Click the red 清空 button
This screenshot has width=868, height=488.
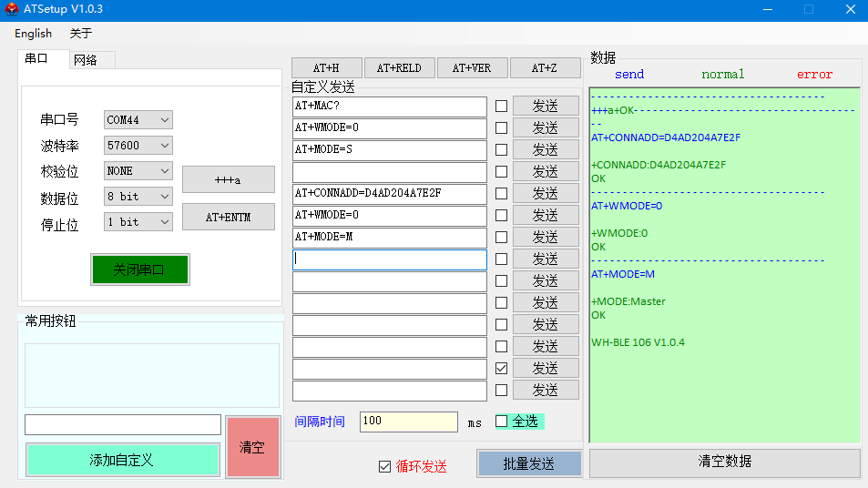pos(252,447)
